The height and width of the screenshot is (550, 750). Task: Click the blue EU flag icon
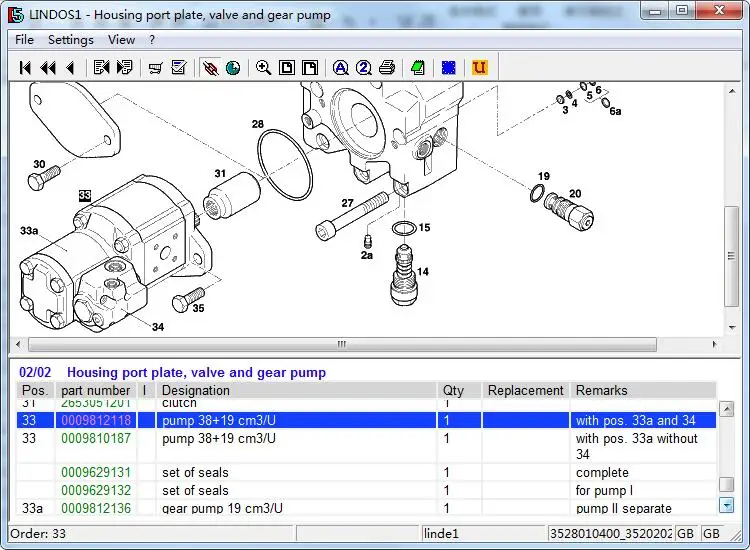pyautogui.click(x=449, y=67)
